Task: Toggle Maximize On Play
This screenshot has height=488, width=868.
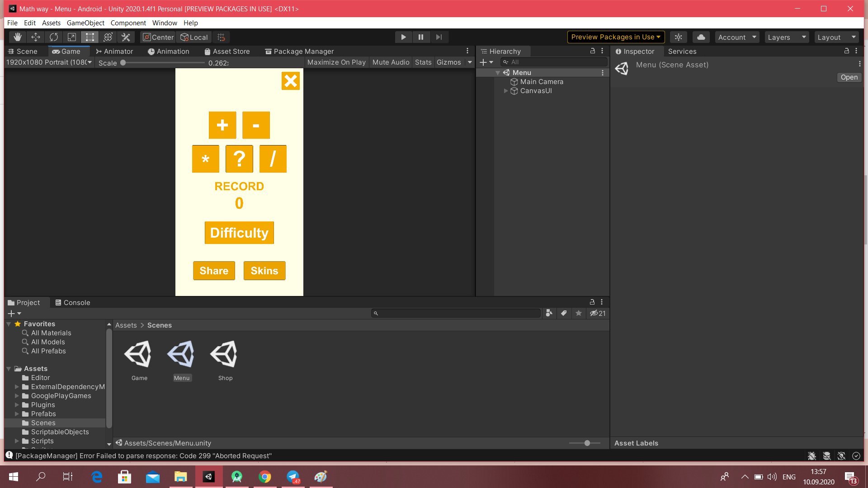Action: pos(336,62)
